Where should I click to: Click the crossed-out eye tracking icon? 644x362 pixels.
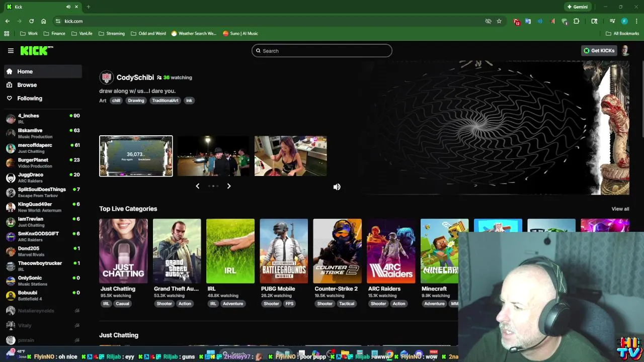[488, 21]
